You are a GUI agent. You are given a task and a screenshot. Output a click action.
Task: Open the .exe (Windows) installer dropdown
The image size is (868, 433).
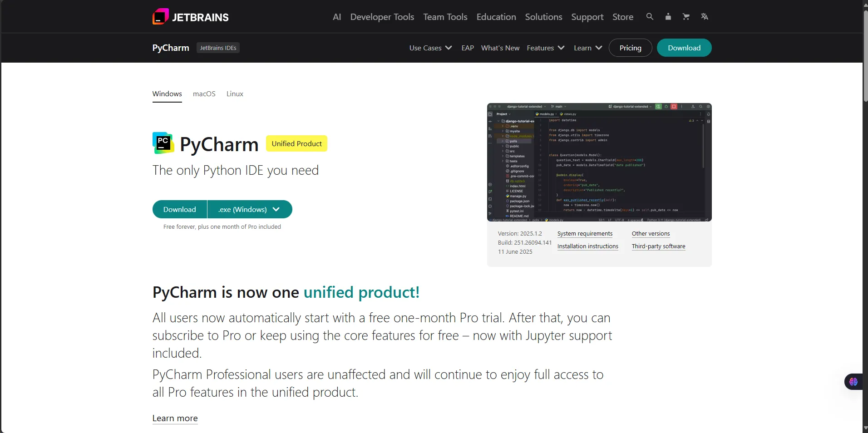(x=250, y=209)
